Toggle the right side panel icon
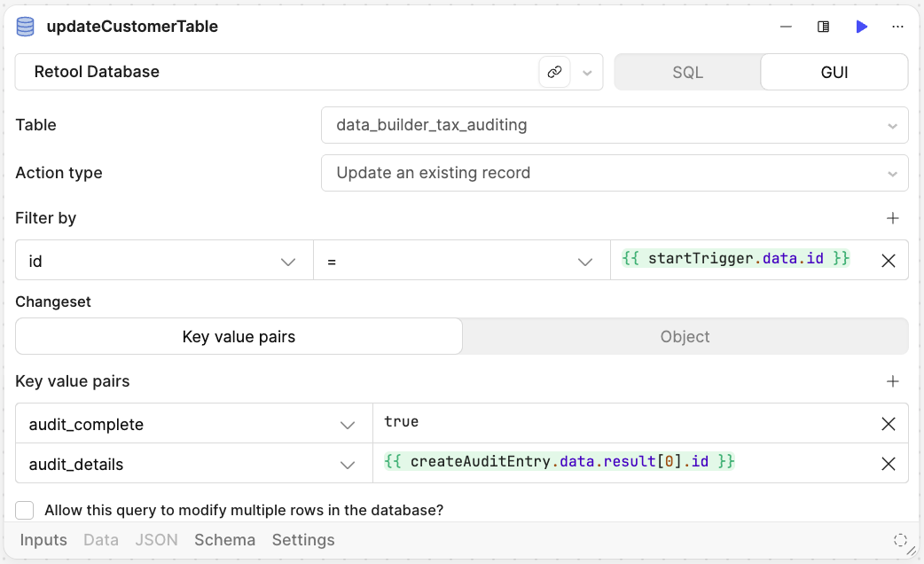The width and height of the screenshot is (924, 564). (823, 27)
